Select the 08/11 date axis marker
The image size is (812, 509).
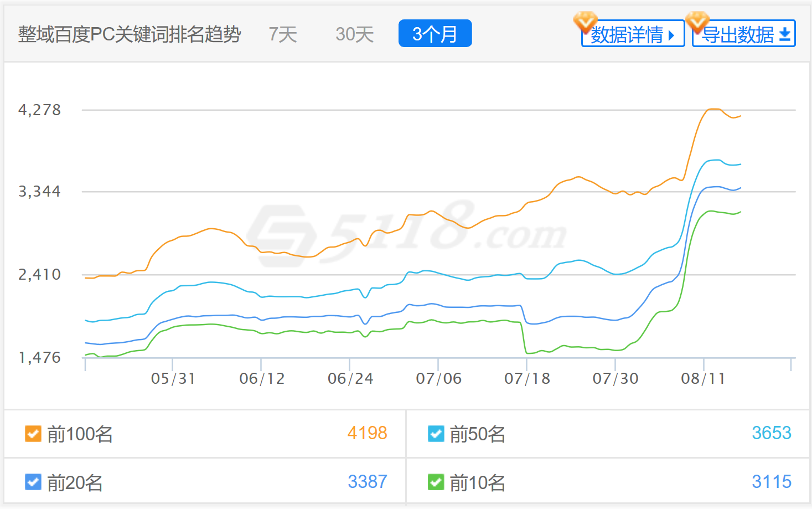(x=703, y=379)
